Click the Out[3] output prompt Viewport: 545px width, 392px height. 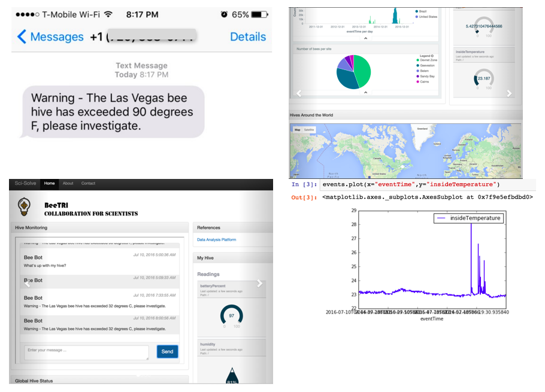click(x=304, y=197)
